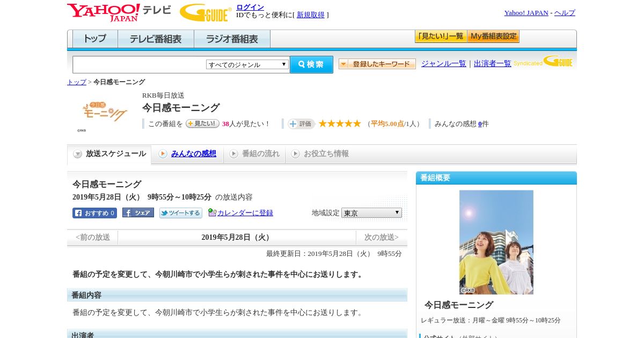Viewport: 644px width, 338px height.
Task: Expand the すべてのジャンル genre dropdown
Action: pyautogui.click(x=247, y=64)
